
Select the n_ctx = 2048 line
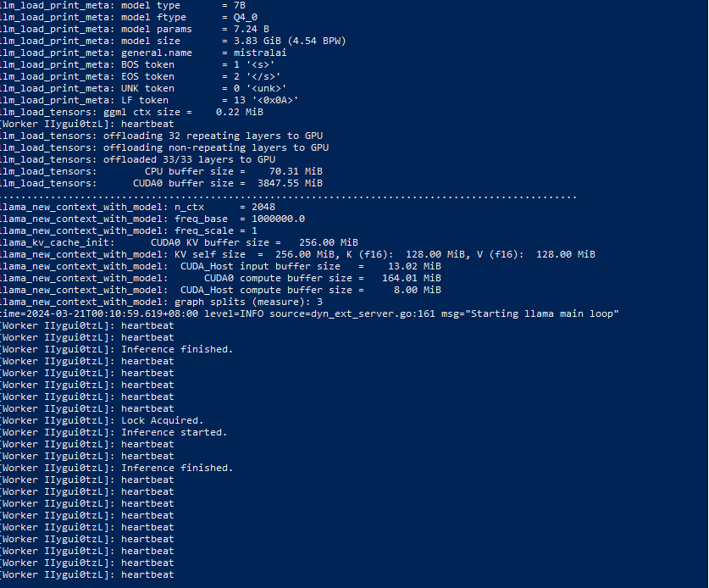[137, 207]
